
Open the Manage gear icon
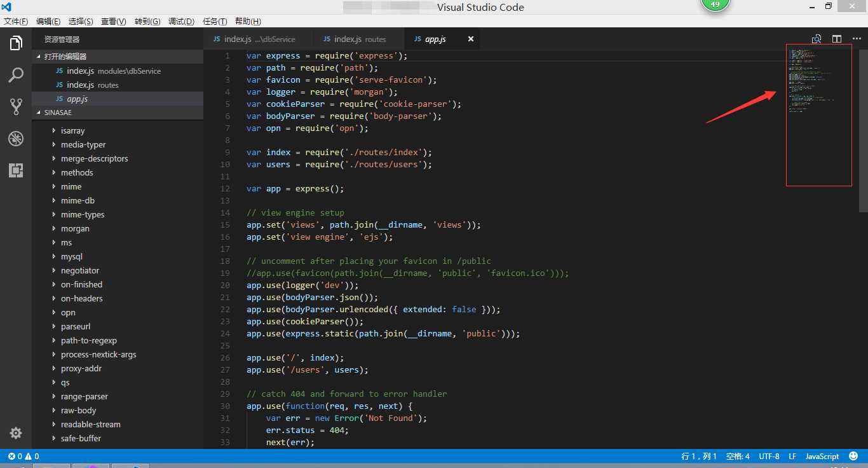[x=16, y=433]
